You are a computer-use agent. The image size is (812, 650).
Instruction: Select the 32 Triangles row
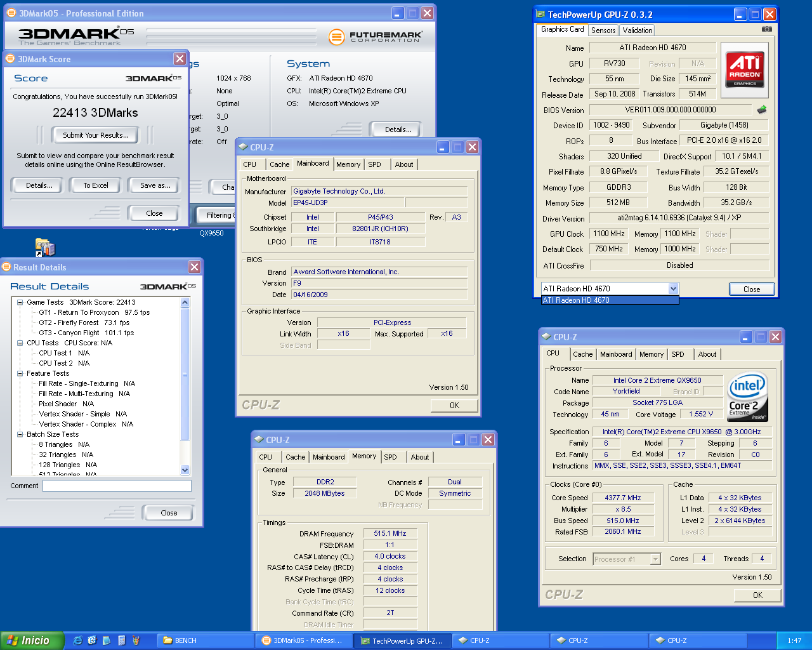coord(66,454)
